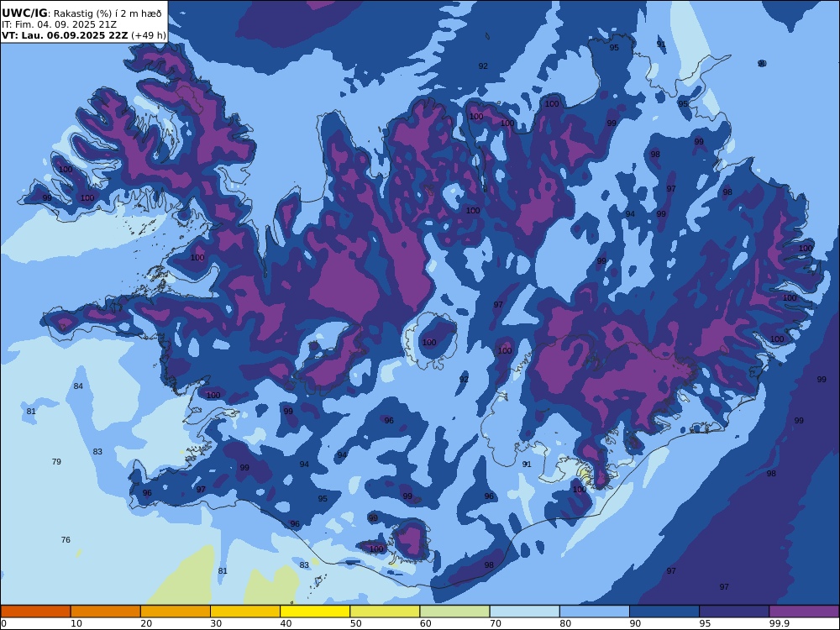Select the orange 10–20 legend swatch
The image size is (840, 630).
(x=106, y=612)
